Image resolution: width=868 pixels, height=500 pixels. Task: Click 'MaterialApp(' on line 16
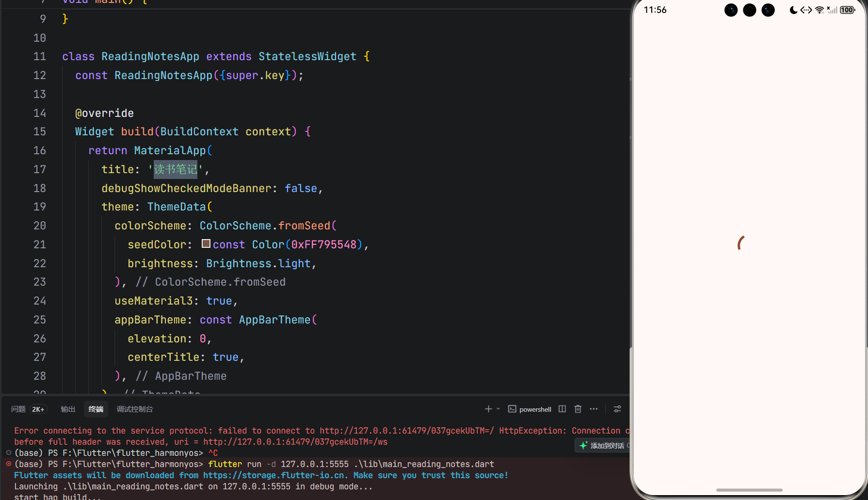pos(173,150)
